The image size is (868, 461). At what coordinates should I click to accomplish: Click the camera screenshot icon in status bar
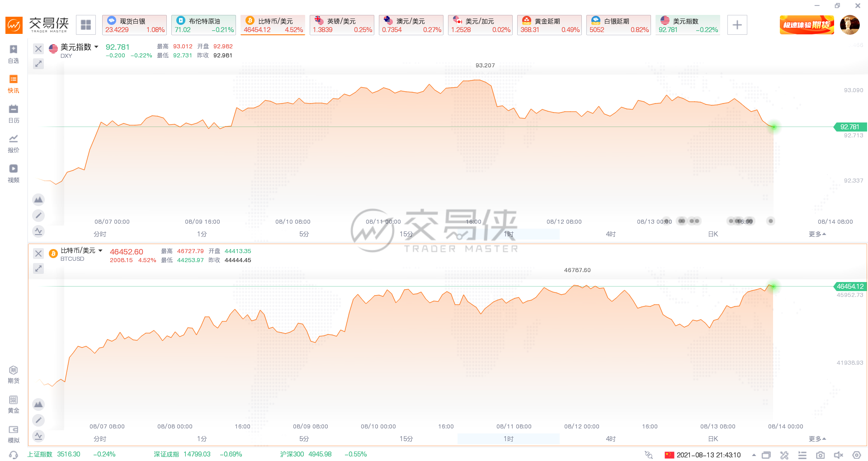(820, 455)
